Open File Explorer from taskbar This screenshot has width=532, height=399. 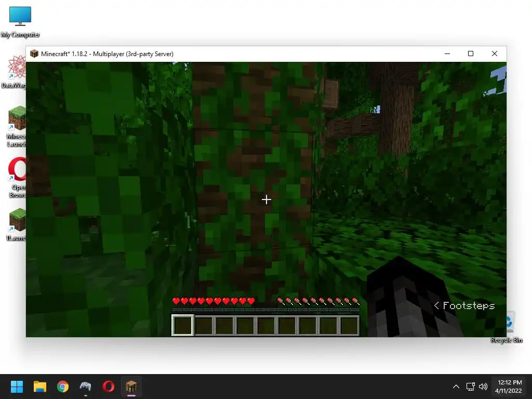(x=39, y=387)
